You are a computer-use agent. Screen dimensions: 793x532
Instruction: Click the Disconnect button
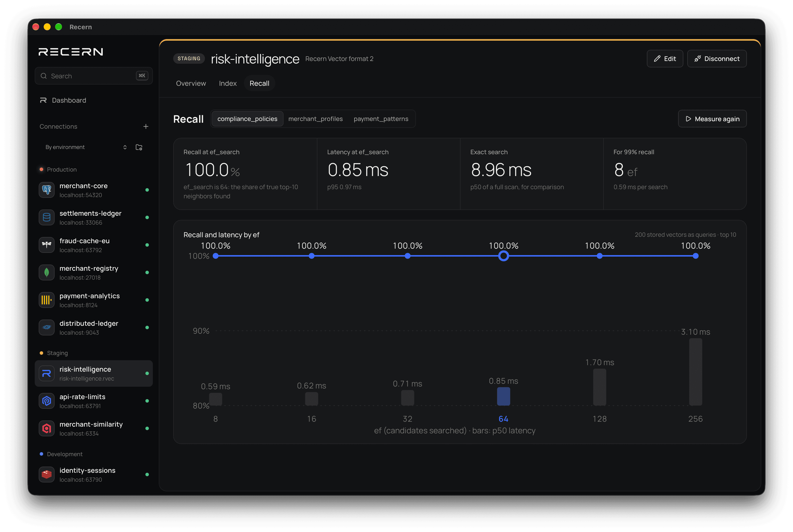point(717,59)
